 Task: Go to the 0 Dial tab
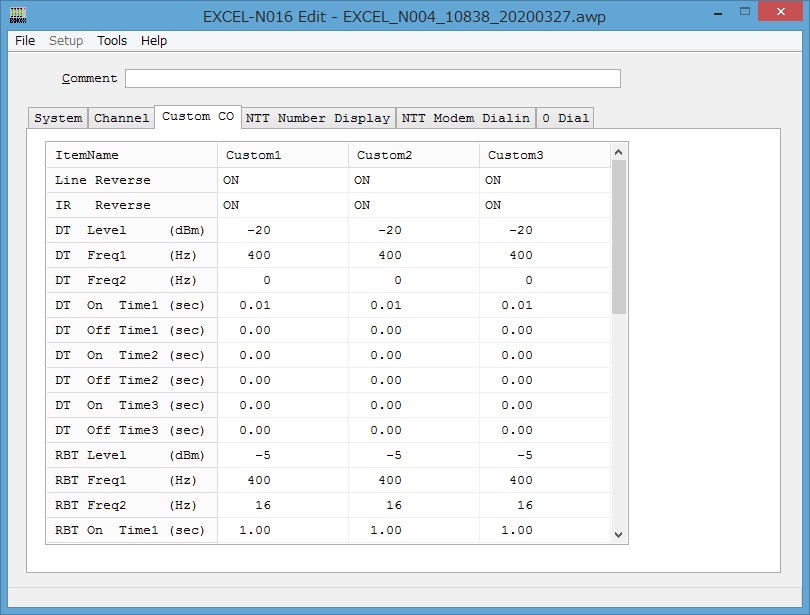(565, 118)
